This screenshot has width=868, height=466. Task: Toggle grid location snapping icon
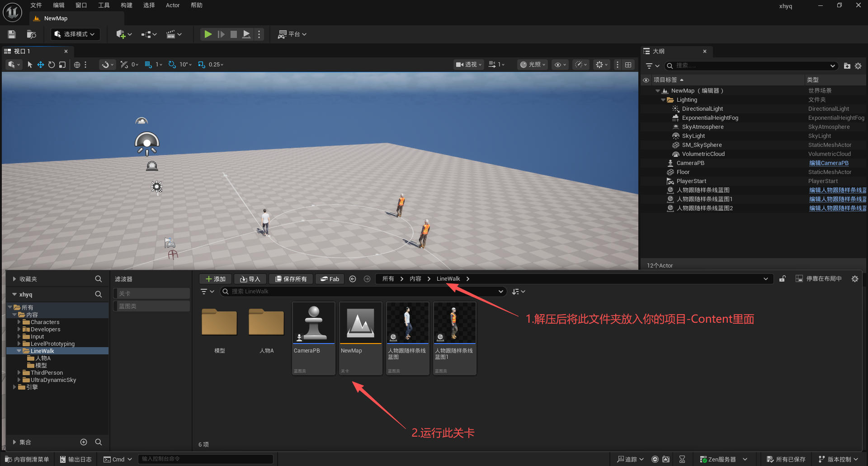148,65
